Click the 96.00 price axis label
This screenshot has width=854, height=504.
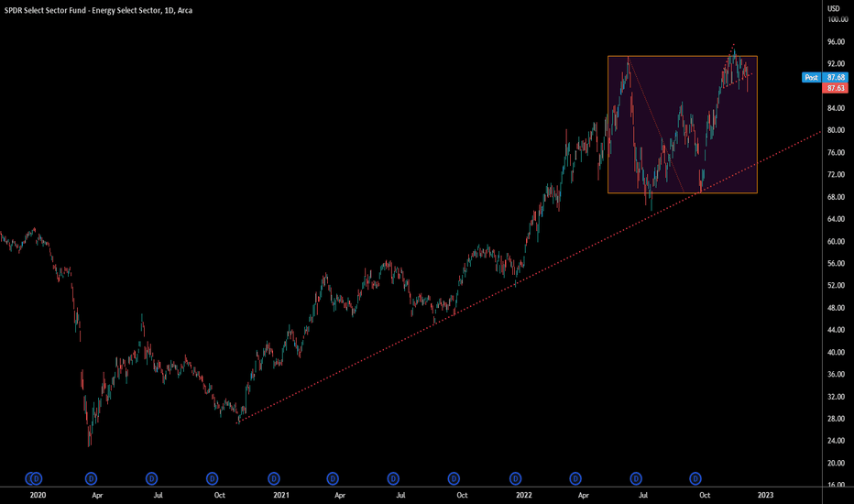836,41
